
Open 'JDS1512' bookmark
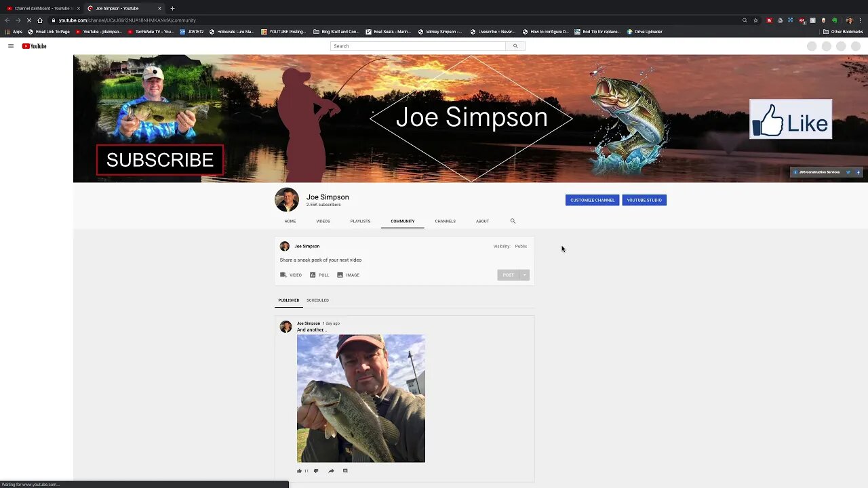pyautogui.click(x=191, y=32)
